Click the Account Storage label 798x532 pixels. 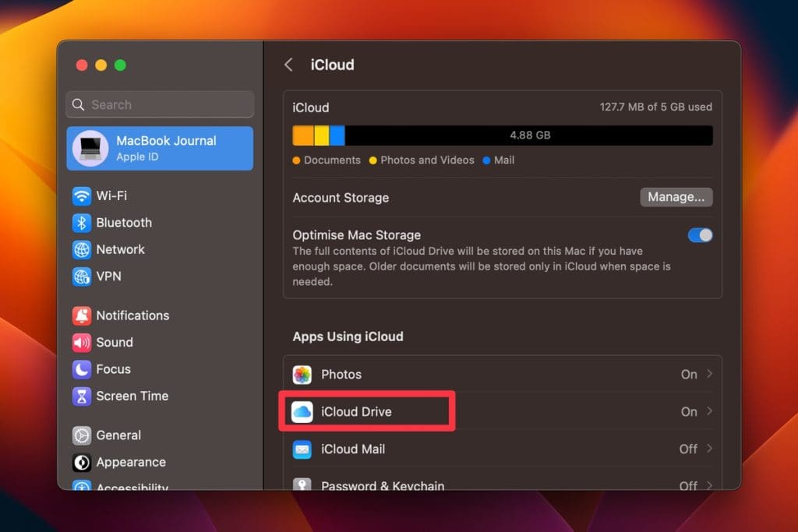point(341,198)
